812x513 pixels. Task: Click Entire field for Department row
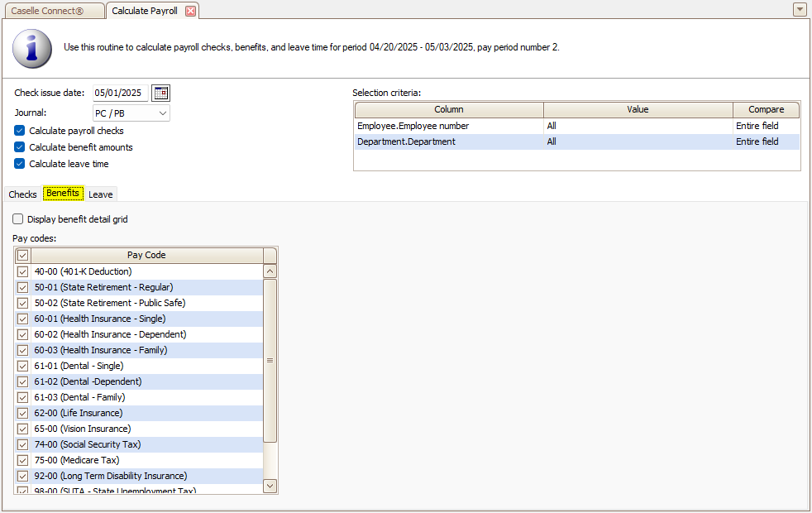click(x=757, y=141)
